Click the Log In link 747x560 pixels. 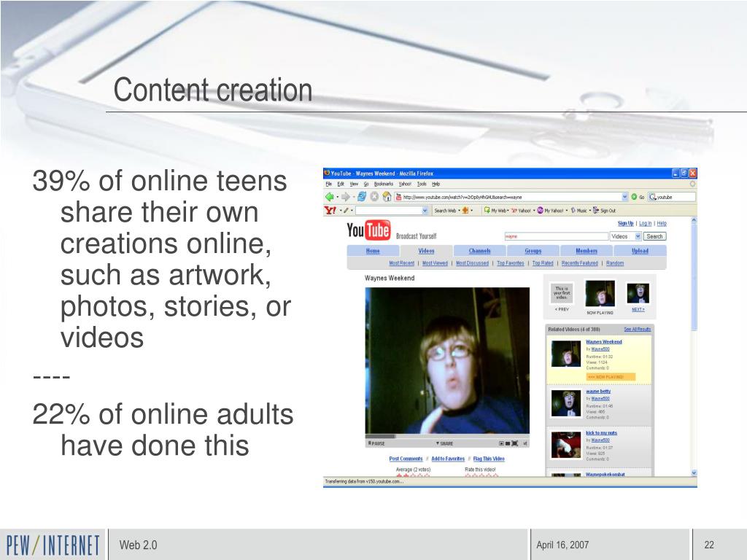coord(645,223)
